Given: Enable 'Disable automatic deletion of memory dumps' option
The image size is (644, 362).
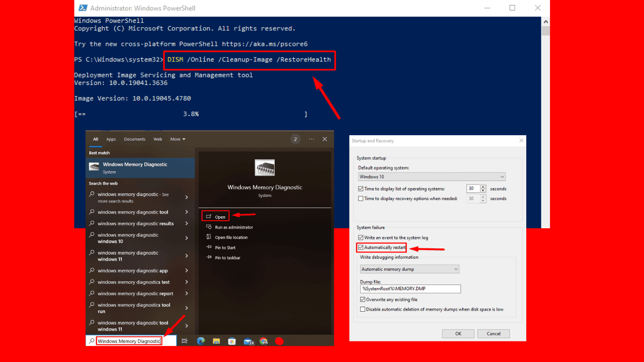Looking at the screenshot, I should [x=363, y=309].
